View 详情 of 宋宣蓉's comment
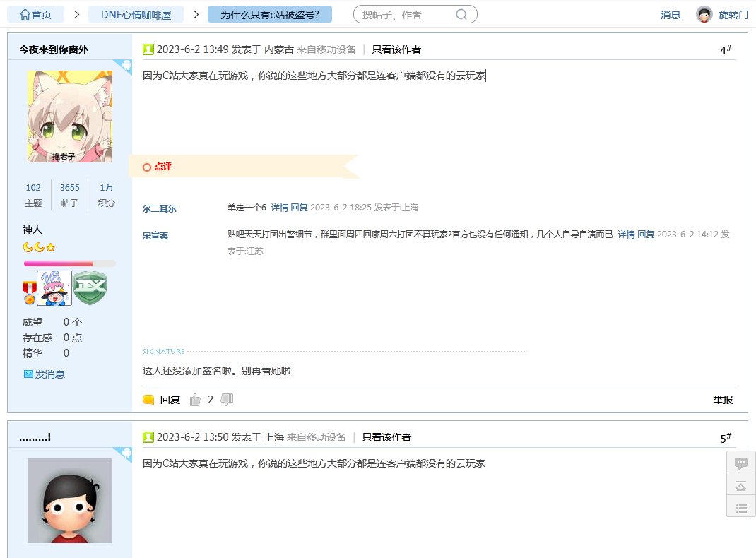 tap(626, 235)
